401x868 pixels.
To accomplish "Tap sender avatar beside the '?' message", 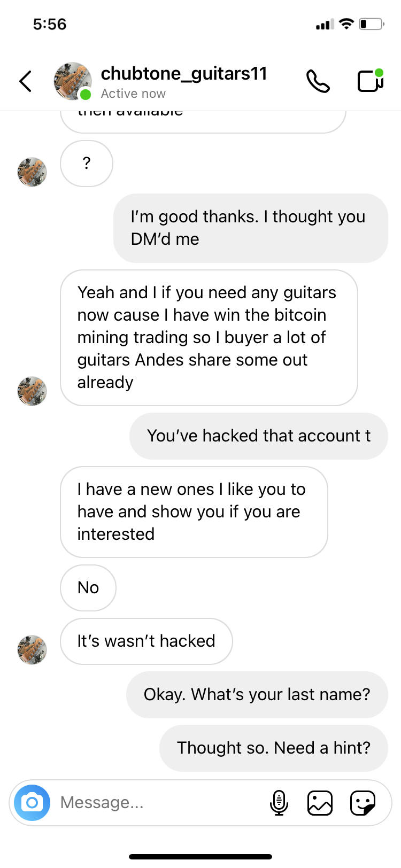I will (x=32, y=172).
